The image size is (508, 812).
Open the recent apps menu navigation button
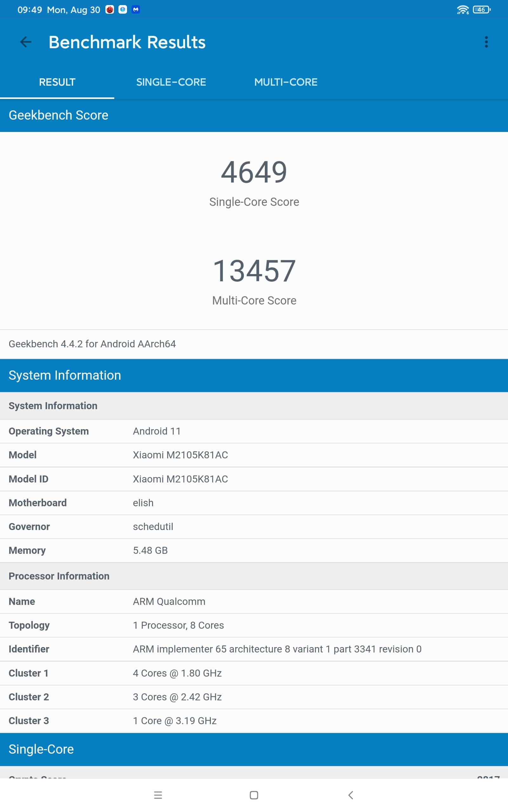click(158, 795)
